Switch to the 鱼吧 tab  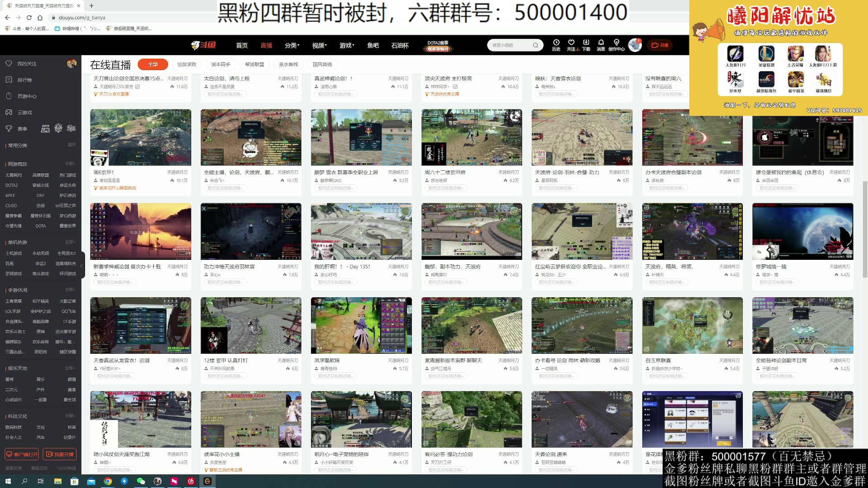point(372,45)
